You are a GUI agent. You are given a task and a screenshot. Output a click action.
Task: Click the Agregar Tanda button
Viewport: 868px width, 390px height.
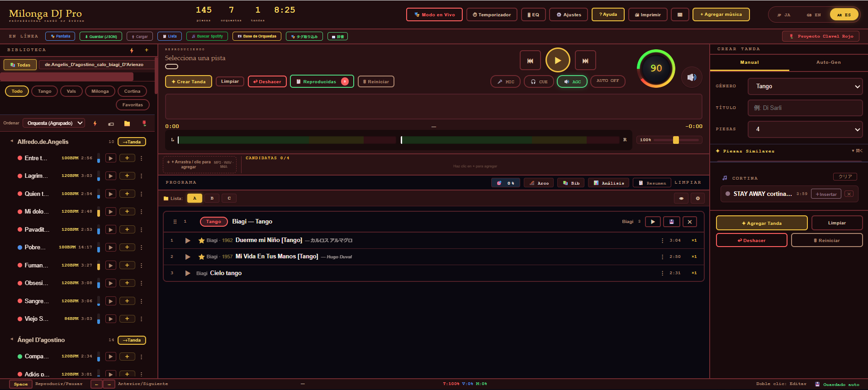tap(762, 223)
